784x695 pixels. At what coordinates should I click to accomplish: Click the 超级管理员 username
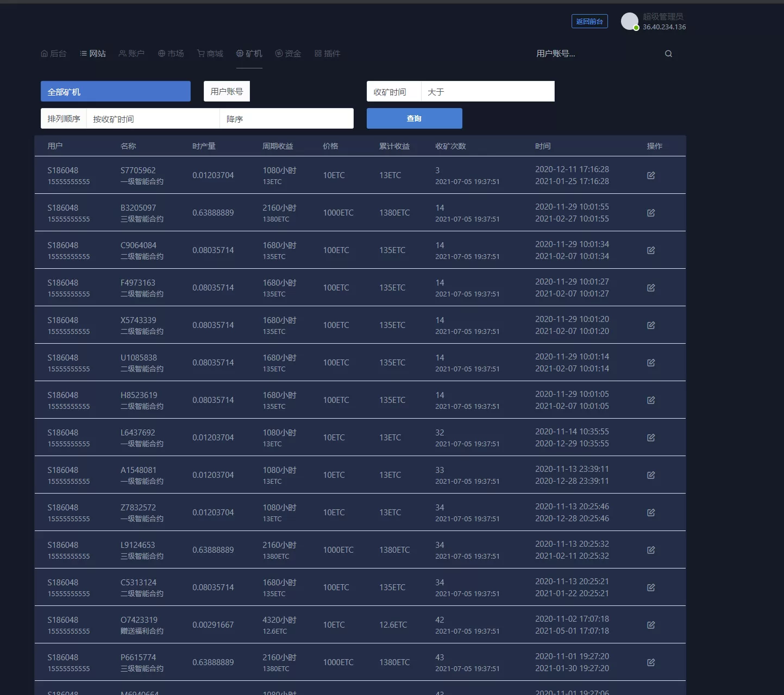[663, 16]
